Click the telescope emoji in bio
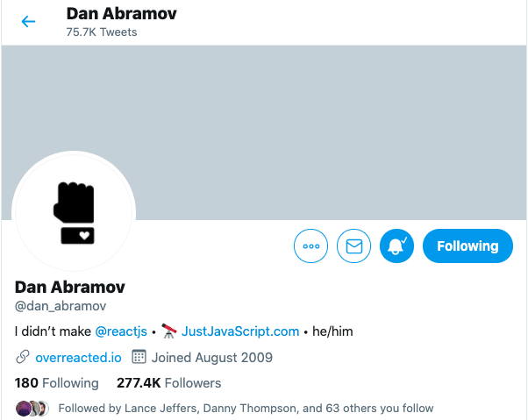 (169, 331)
